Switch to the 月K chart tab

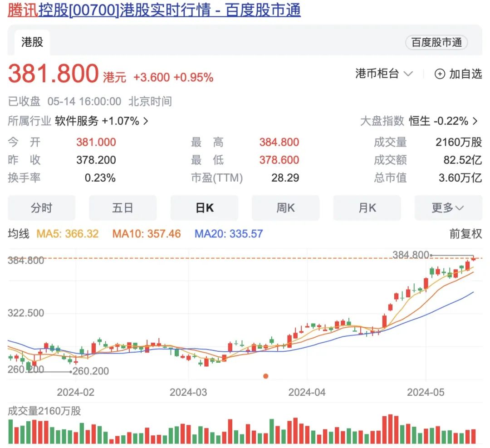(x=367, y=208)
